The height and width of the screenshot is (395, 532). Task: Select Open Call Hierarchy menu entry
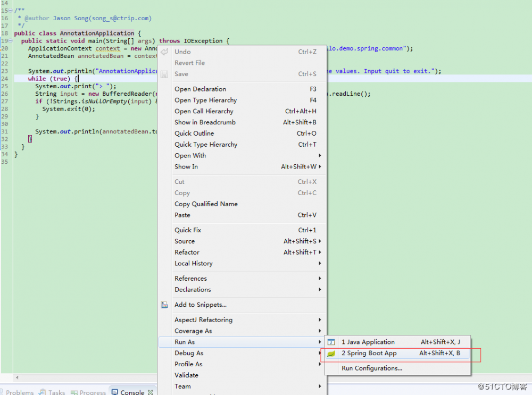[242, 111]
